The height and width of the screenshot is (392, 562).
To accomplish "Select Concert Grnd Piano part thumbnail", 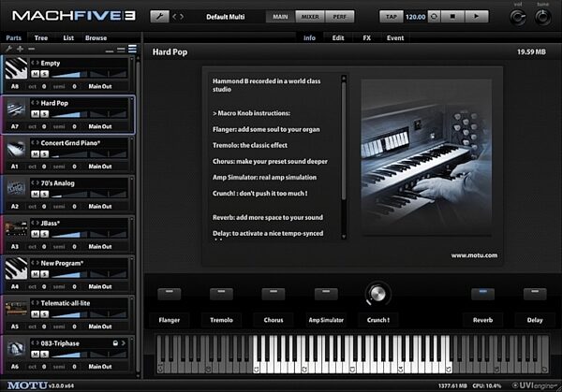I will [16, 148].
